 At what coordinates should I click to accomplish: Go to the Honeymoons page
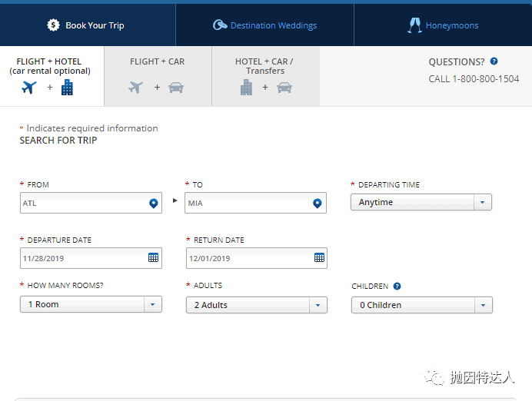tap(453, 25)
